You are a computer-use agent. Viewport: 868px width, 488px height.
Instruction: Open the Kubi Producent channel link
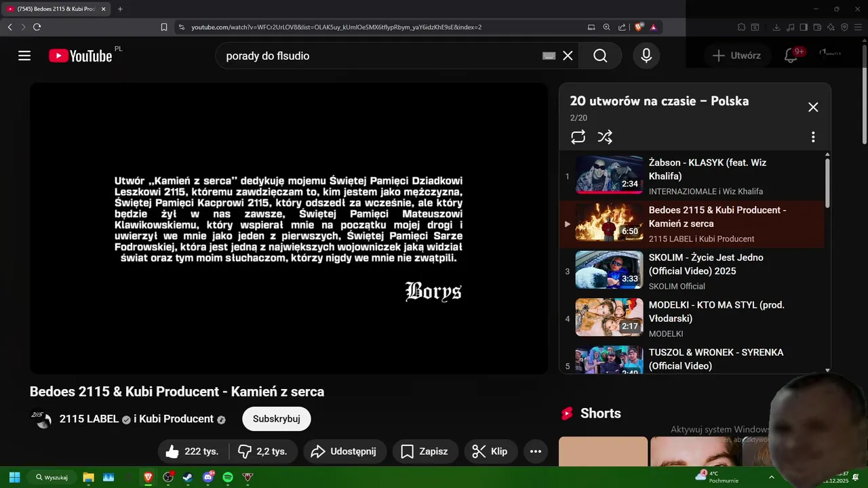pyautogui.click(x=176, y=419)
